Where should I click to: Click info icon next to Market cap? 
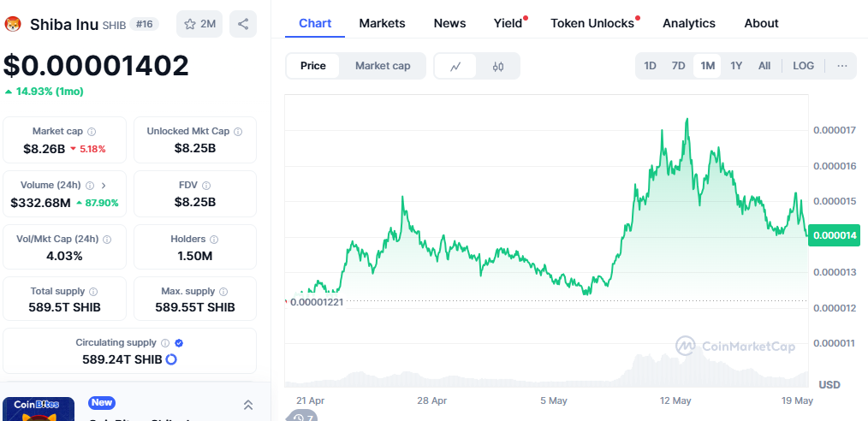[92, 132]
